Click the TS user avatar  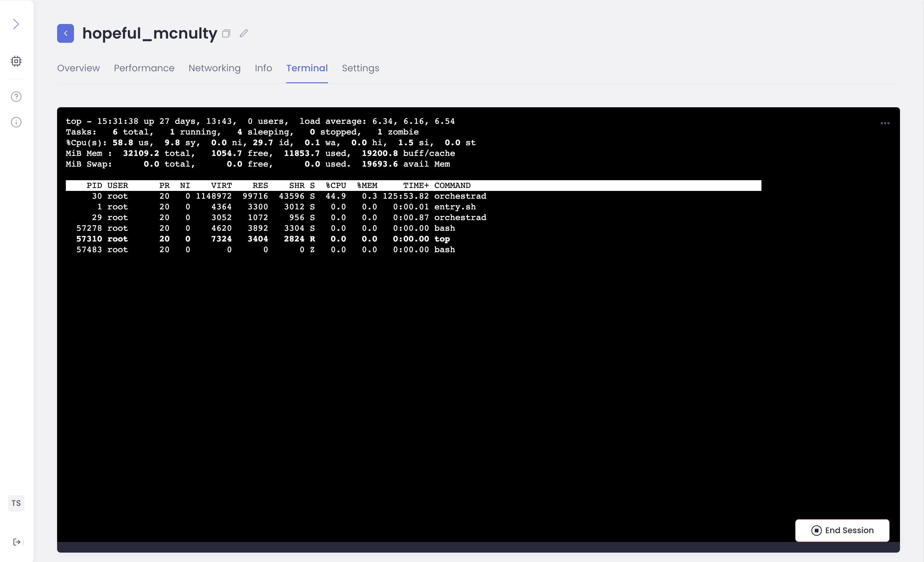point(16,503)
